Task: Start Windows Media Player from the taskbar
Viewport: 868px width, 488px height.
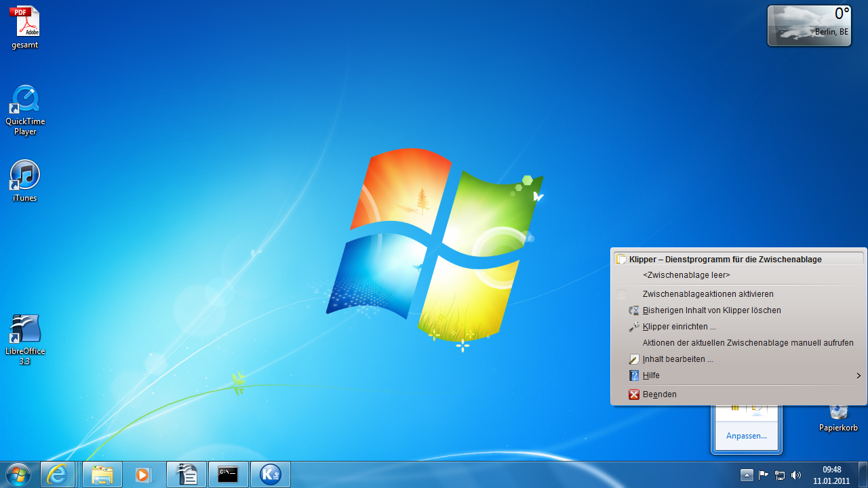Action: pos(142,474)
